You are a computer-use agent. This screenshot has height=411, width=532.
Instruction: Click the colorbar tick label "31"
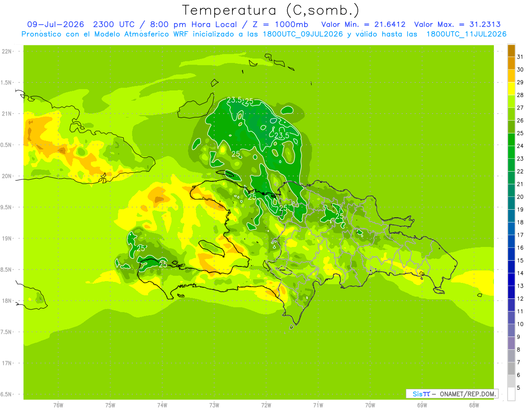[x=520, y=57]
